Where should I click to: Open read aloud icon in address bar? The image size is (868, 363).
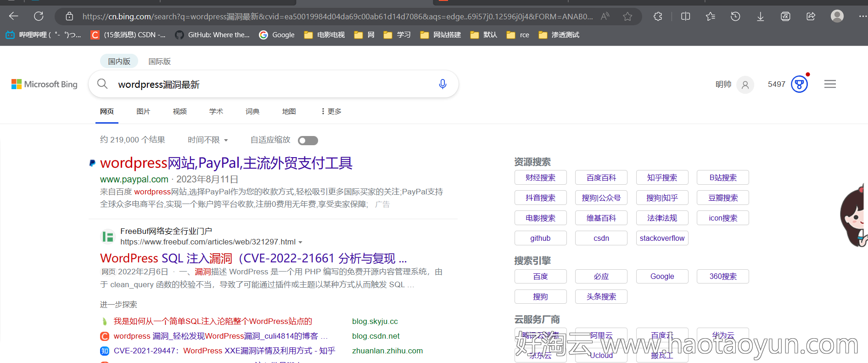605,17
